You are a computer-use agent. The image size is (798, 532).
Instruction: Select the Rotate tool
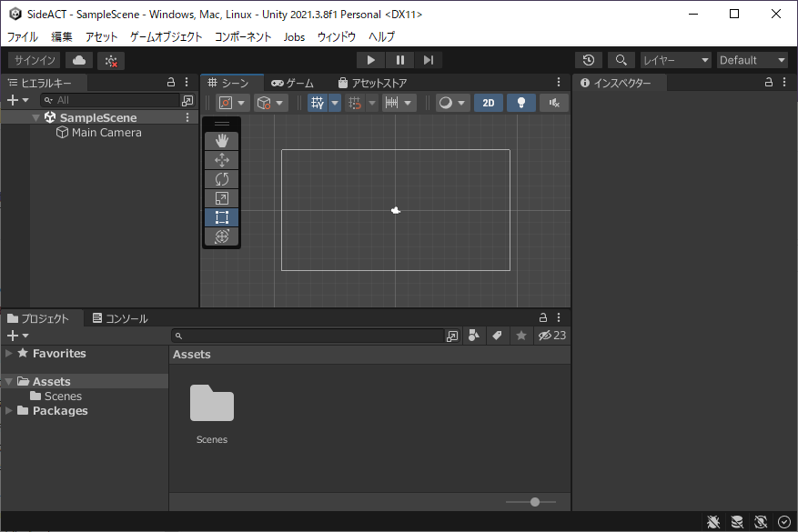click(x=221, y=179)
